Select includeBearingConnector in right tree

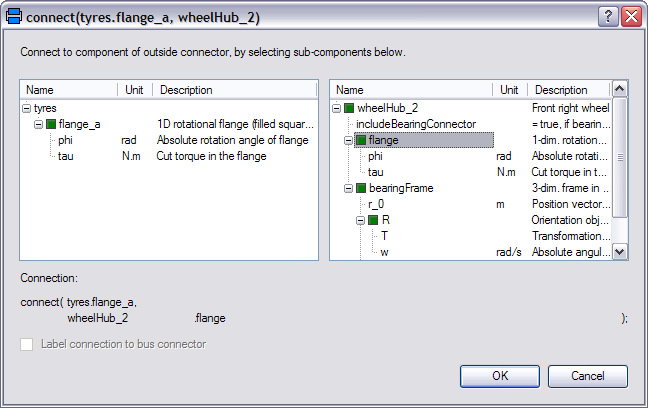(x=416, y=124)
